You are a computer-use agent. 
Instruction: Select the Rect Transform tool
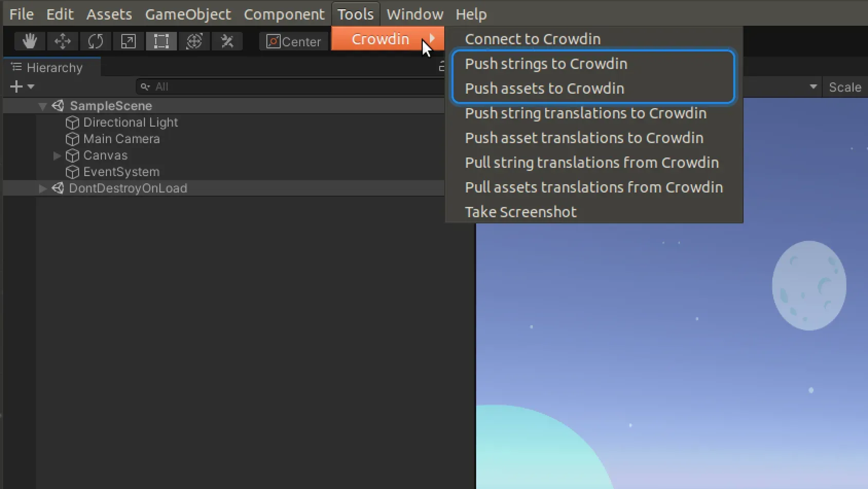point(161,41)
